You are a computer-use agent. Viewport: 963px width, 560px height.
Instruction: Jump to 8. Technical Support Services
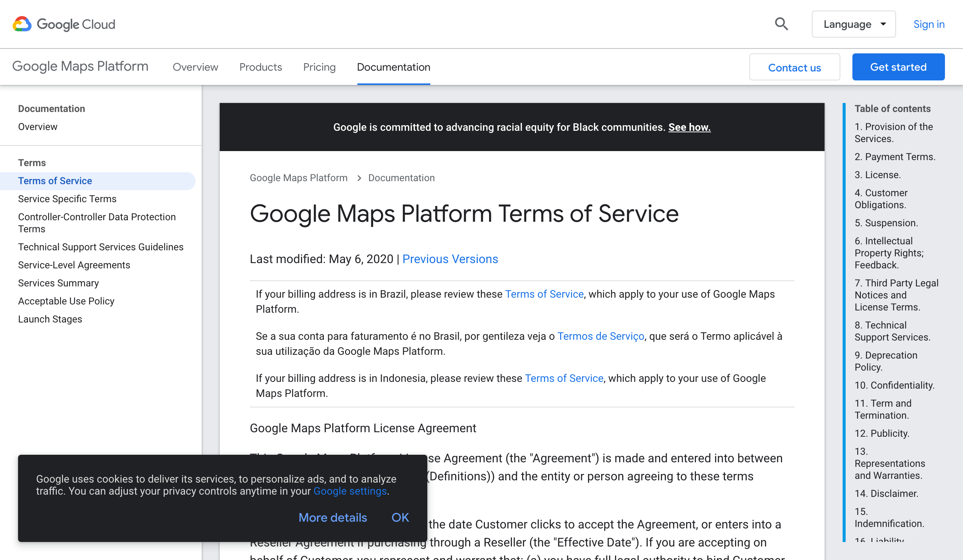(x=893, y=331)
